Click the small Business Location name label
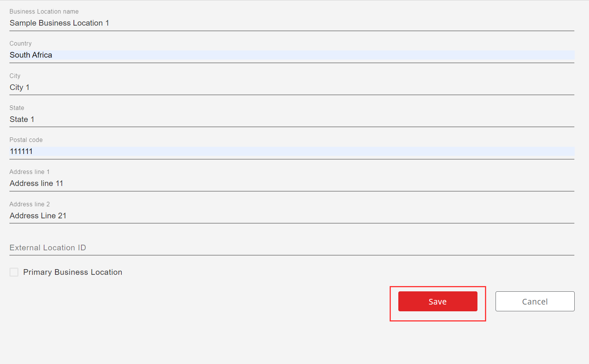 pyautogui.click(x=44, y=12)
